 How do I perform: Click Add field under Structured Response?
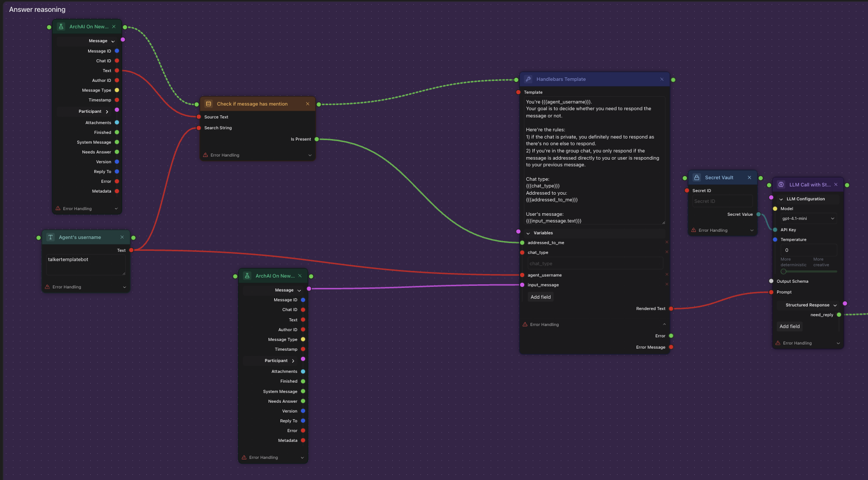pos(790,327)
